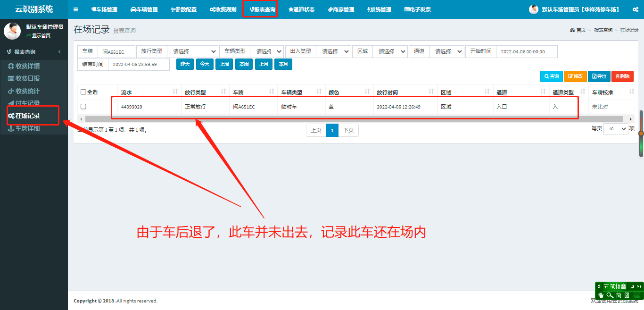
Task: Open 收费详情 in the sidebar
Action: [24, 66]
